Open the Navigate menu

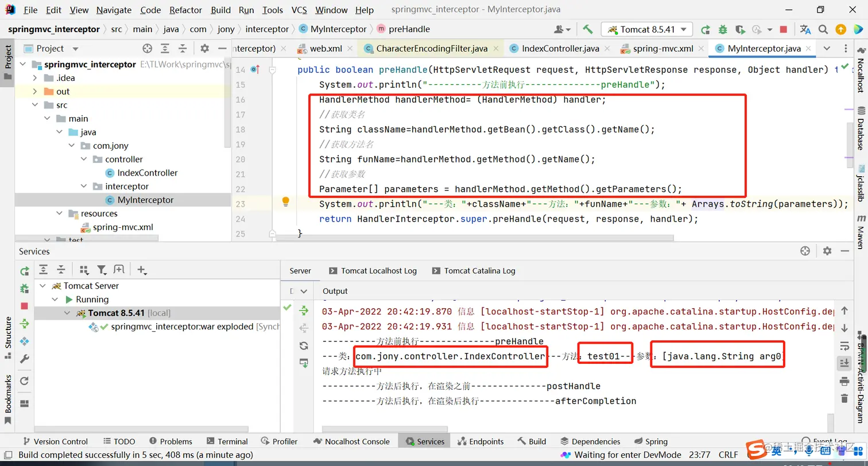[x=114, y=10]
